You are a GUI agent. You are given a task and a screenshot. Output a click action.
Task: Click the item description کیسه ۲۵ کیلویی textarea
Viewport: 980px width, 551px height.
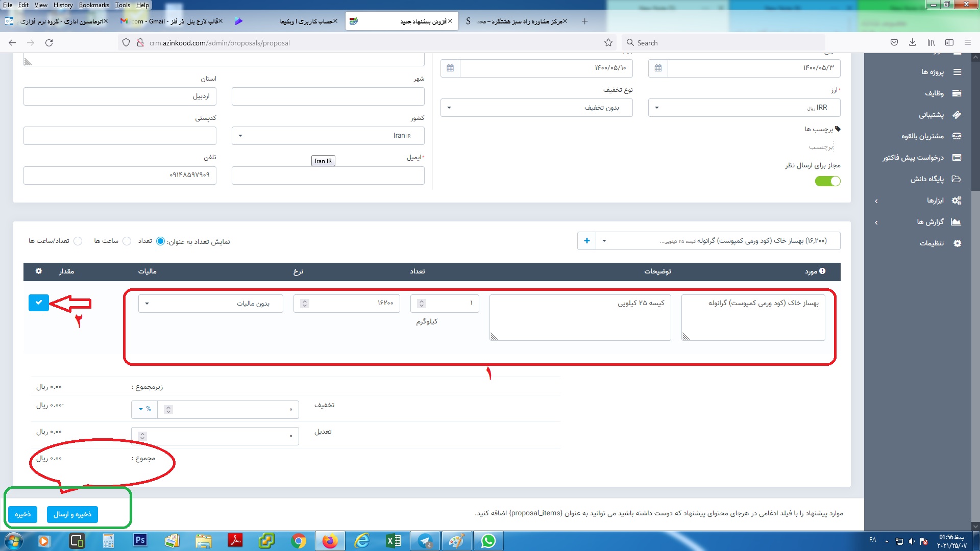point(580,317)
